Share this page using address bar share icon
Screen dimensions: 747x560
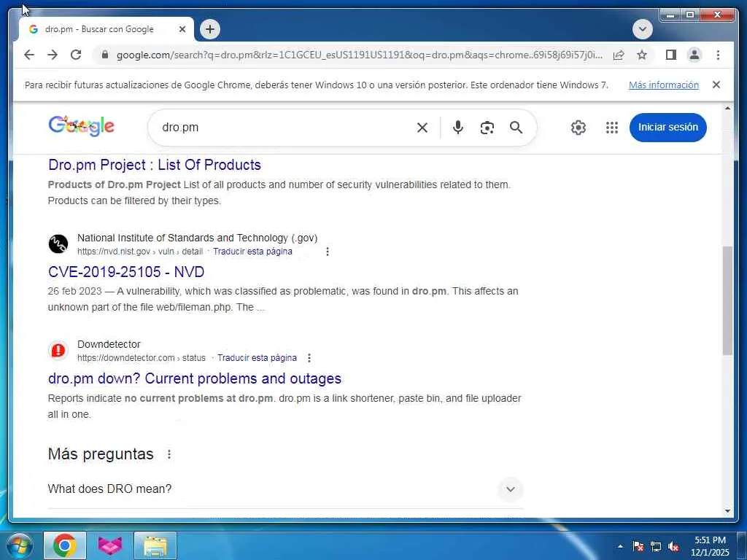tap(619, 55)
